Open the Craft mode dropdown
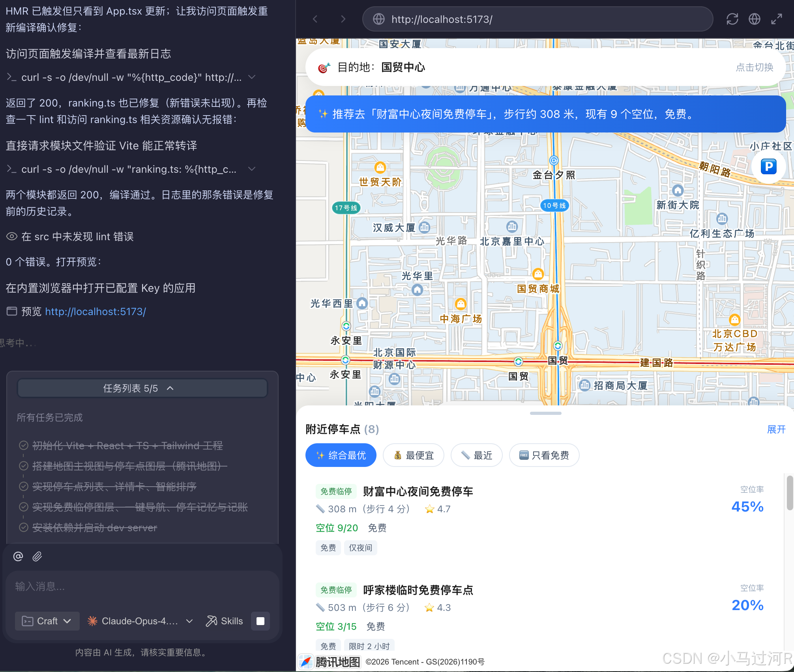This screenshot has width=794, height=672. [x=47, y=621]
